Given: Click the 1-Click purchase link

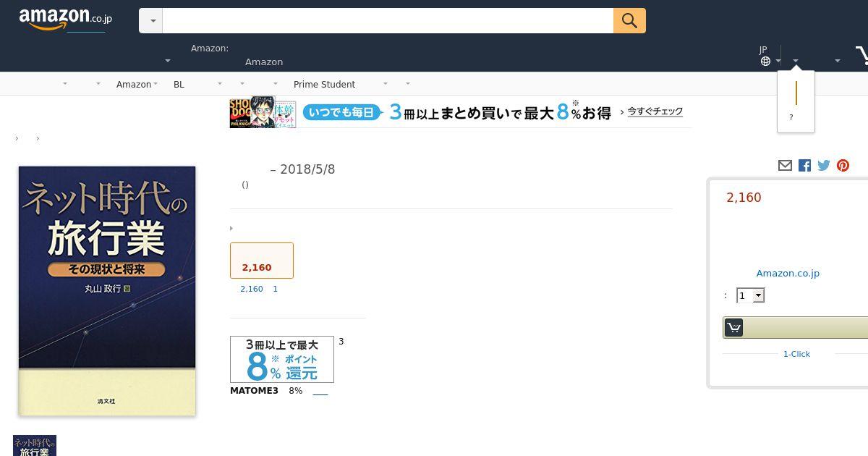Looking at the screenshot, I should click(796, 354).
